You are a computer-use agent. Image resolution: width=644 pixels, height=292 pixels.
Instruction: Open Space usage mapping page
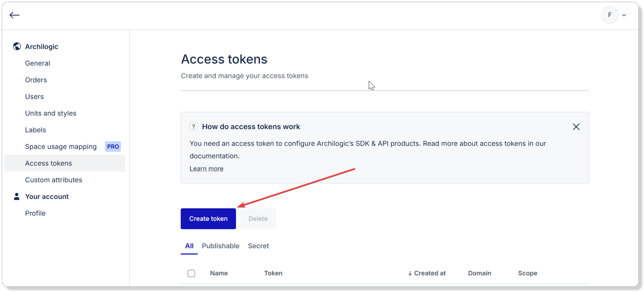coord(61,147)
